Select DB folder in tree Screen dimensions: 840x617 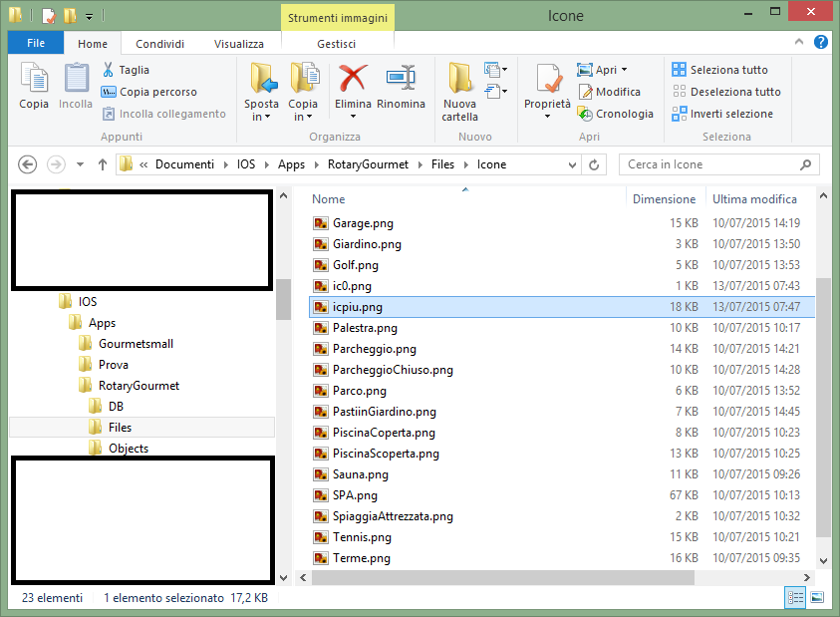(x=116, y=407)
